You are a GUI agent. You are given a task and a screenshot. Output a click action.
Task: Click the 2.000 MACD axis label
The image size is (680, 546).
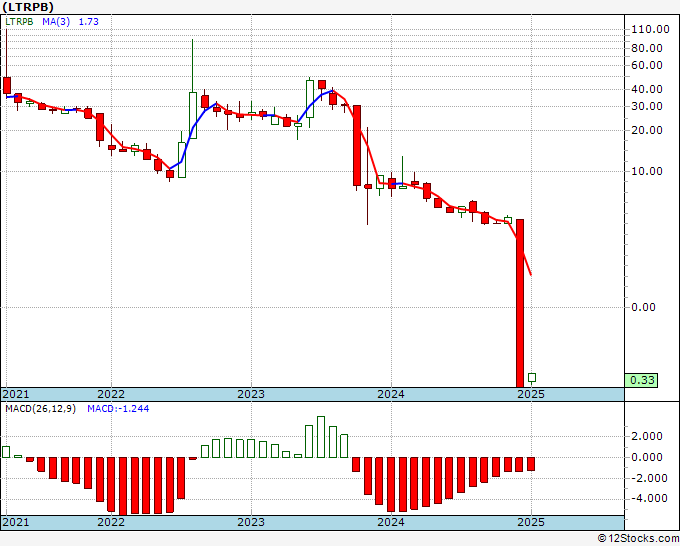(x=647, y=436)
